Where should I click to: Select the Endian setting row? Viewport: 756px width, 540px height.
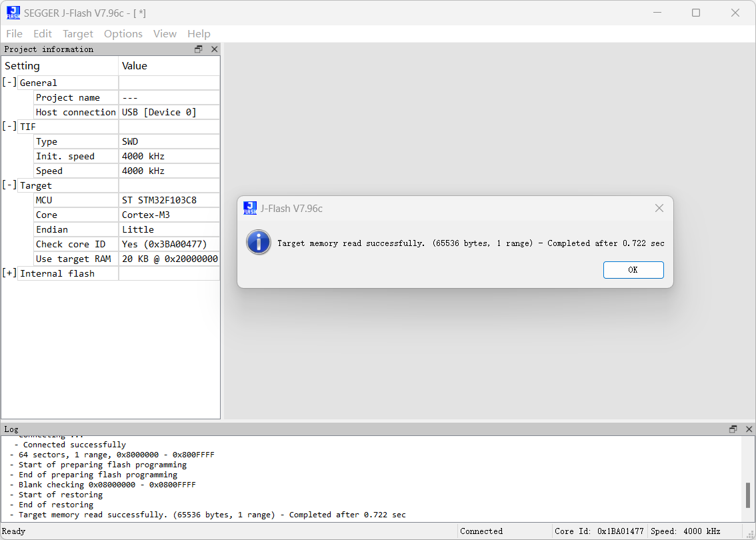[127, 229]
